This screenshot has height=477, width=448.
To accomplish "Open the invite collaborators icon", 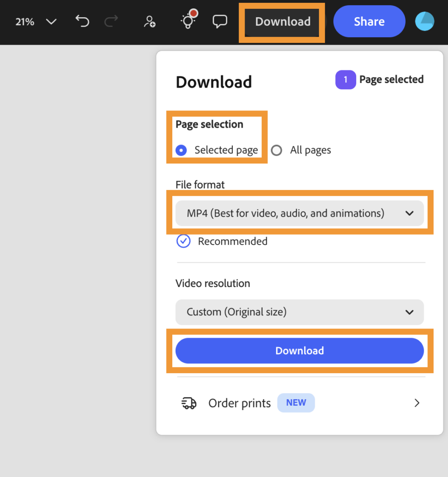I will pos(149,21).
